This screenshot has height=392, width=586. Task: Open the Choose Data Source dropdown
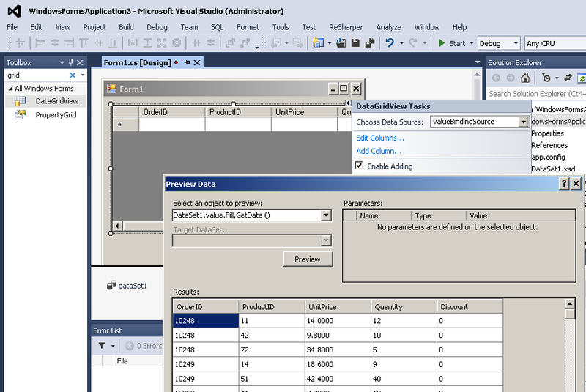(x=523, y=122)
